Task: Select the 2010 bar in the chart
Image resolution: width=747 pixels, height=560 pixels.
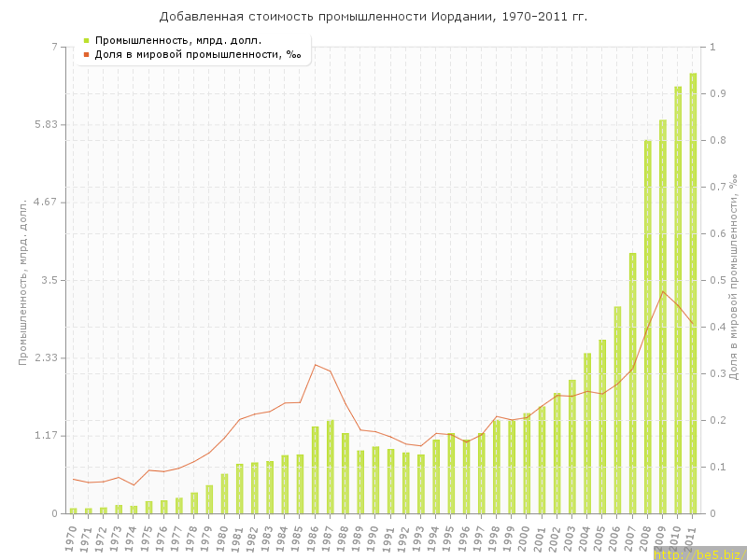Action: (678, 299)
